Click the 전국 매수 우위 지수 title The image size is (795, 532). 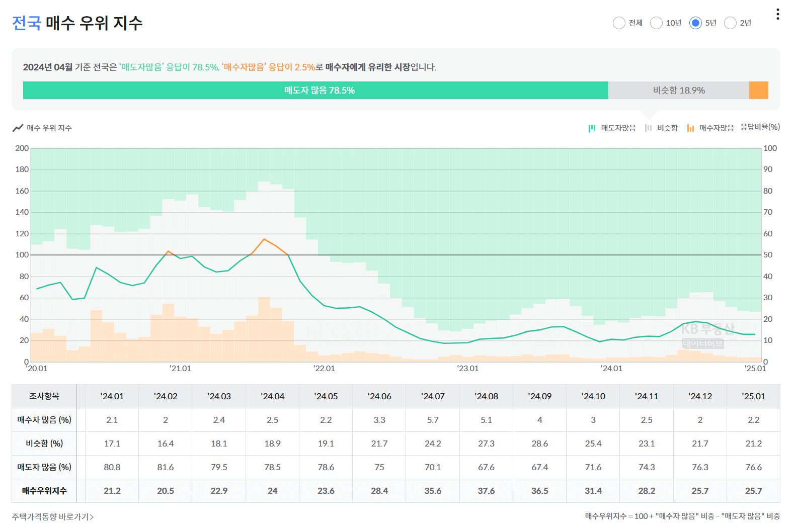[77, 23]
